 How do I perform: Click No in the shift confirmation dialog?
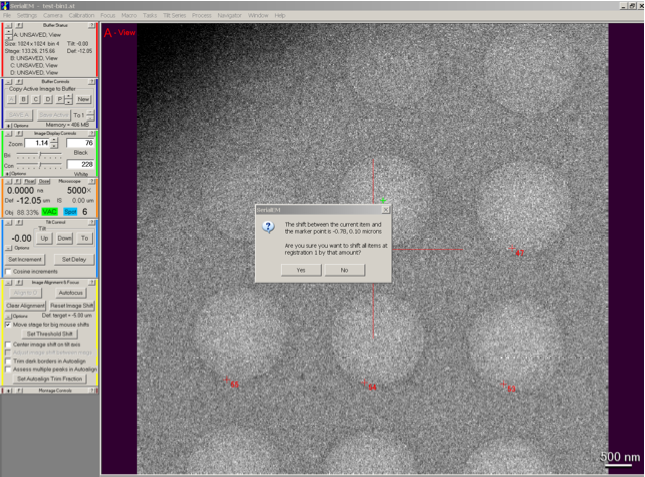[x=344, y=270]
